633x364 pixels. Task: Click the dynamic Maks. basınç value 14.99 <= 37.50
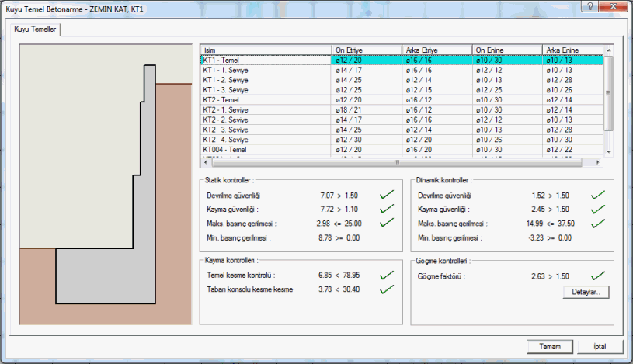click(550, 224)
